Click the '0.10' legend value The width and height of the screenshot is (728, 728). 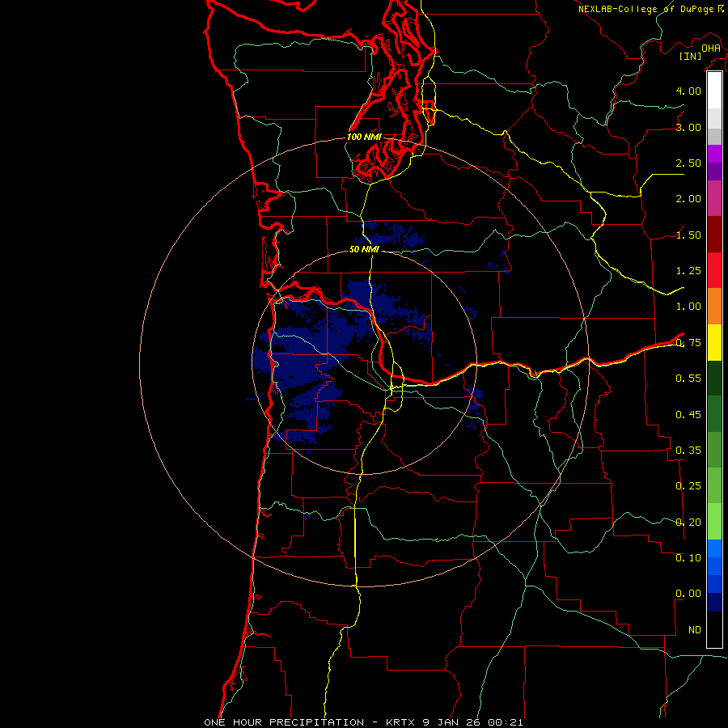[688, 557]
